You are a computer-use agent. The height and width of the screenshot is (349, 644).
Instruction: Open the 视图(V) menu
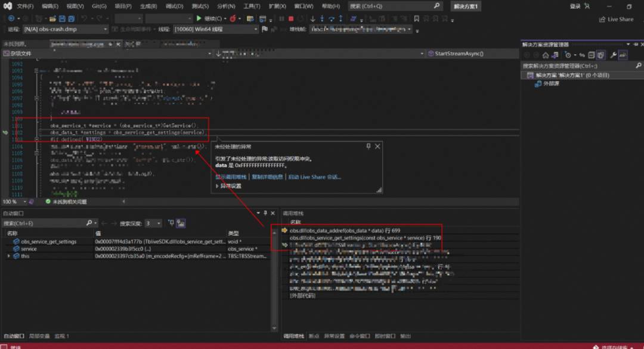75,6
